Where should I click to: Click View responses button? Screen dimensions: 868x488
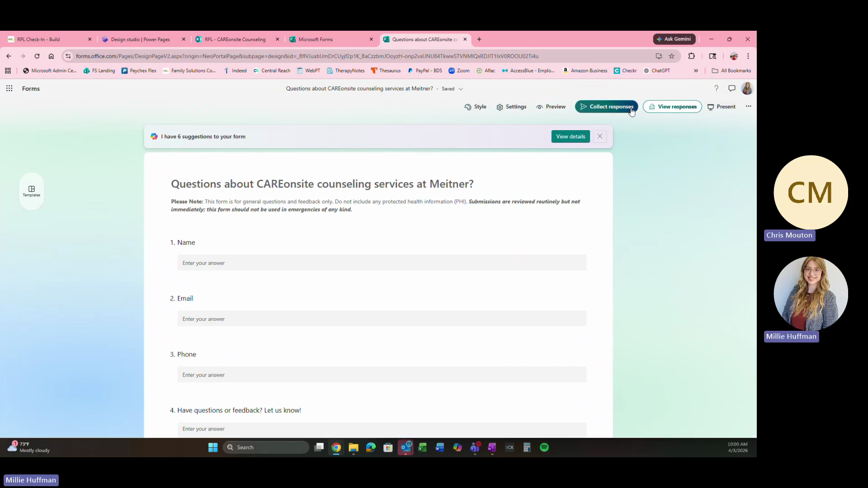(x=672, y=107)
